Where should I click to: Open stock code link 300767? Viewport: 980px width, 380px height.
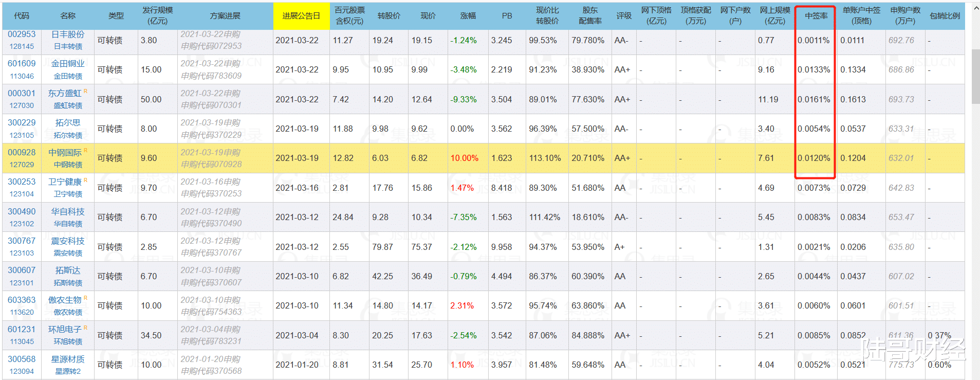22,241
